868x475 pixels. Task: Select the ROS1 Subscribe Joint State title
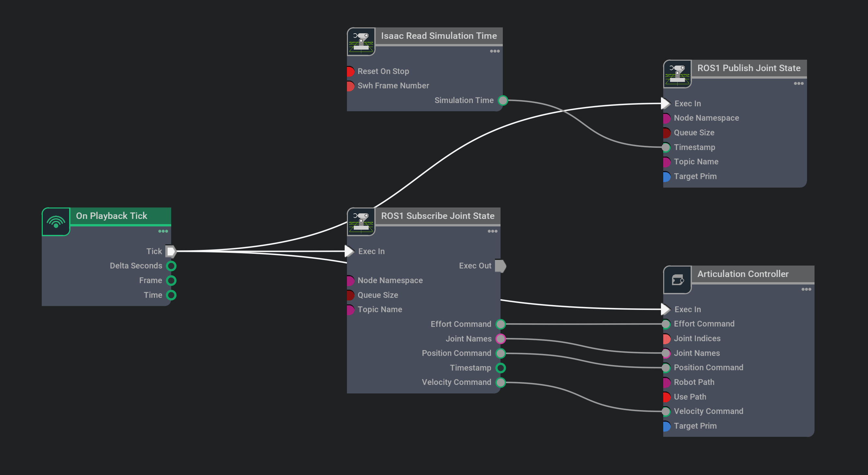[438, 216]
